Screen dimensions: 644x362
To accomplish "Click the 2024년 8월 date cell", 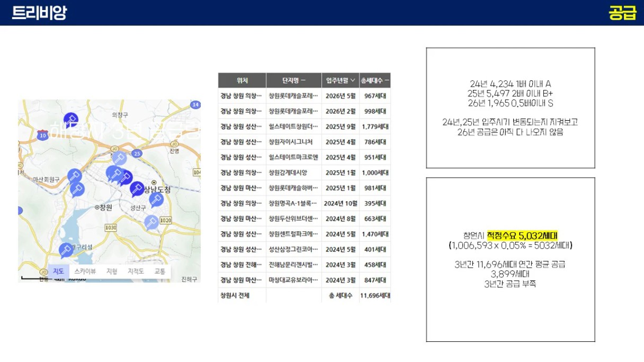I will (x=341, y=219).
